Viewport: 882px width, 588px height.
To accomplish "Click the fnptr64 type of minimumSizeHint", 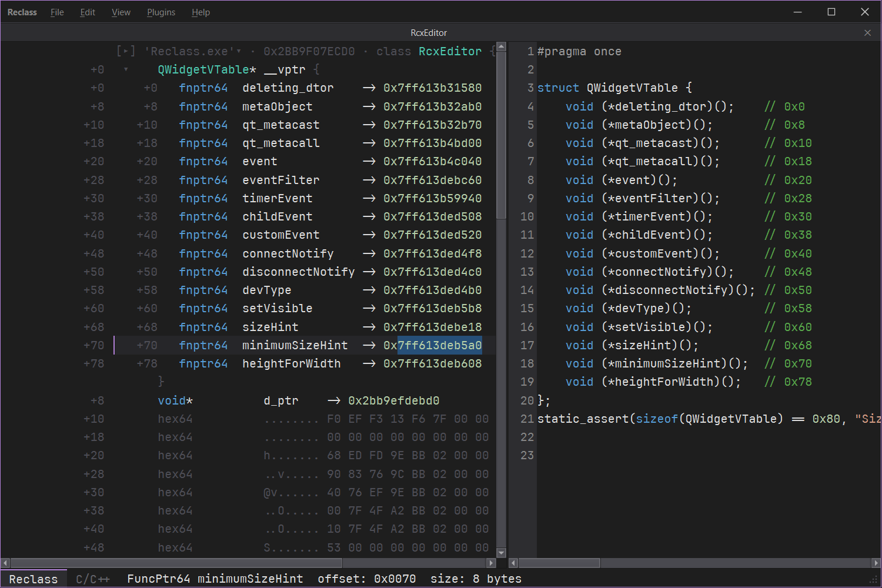I will coord(203,345).
